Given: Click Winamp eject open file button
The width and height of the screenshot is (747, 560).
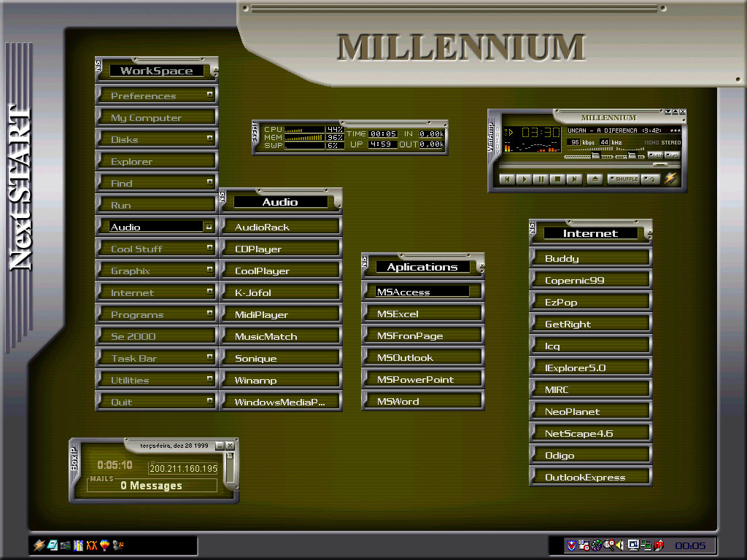Looking at the screenshot, I should (595, 179).
